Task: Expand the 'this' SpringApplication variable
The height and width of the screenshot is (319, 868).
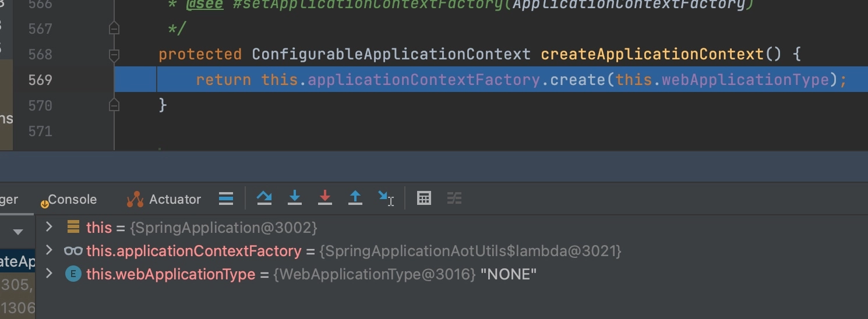Action: coord(49,226)
